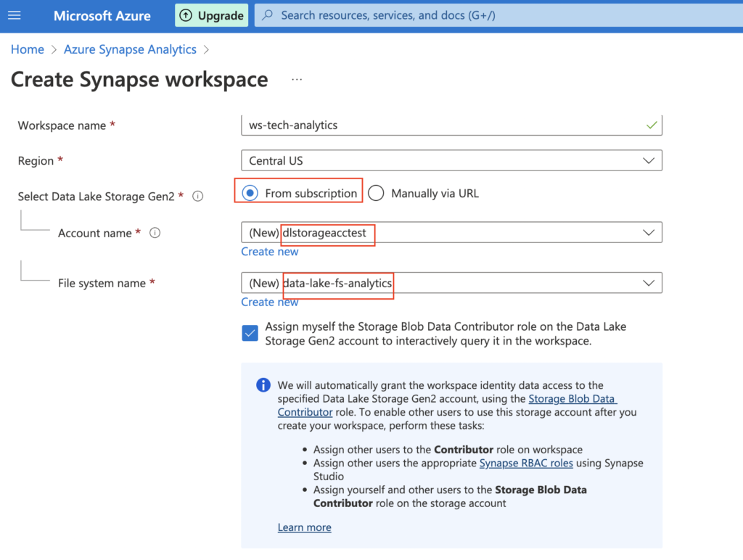Select Manually via URL option
Image resolution: width=743 pixels, height=560 pixels.
tap(376, 193)
